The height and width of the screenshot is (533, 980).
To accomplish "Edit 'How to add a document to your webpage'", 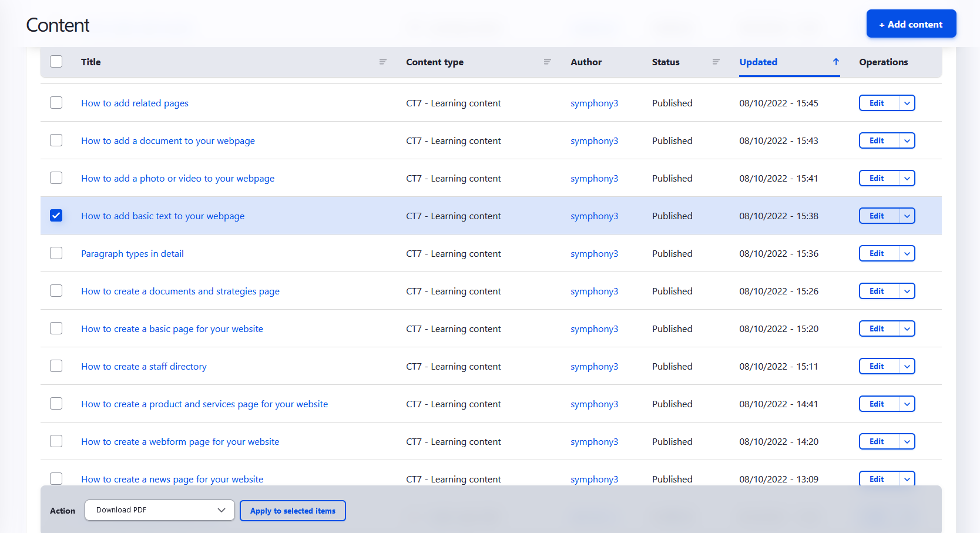I will pyautogui.click(x=879, y=140).
